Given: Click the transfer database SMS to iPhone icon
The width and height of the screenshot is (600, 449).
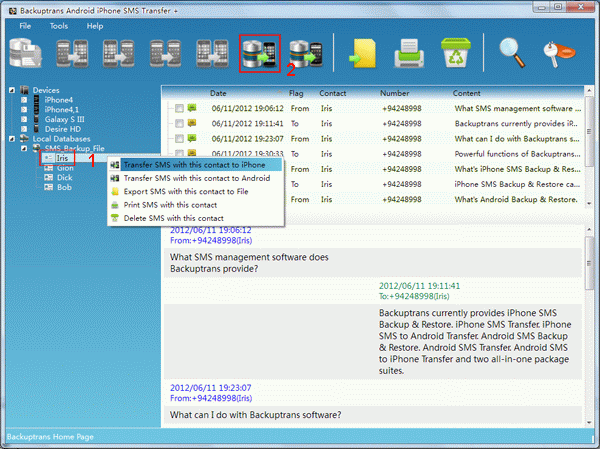Looking at the screenshot, I should coord(259,53).
